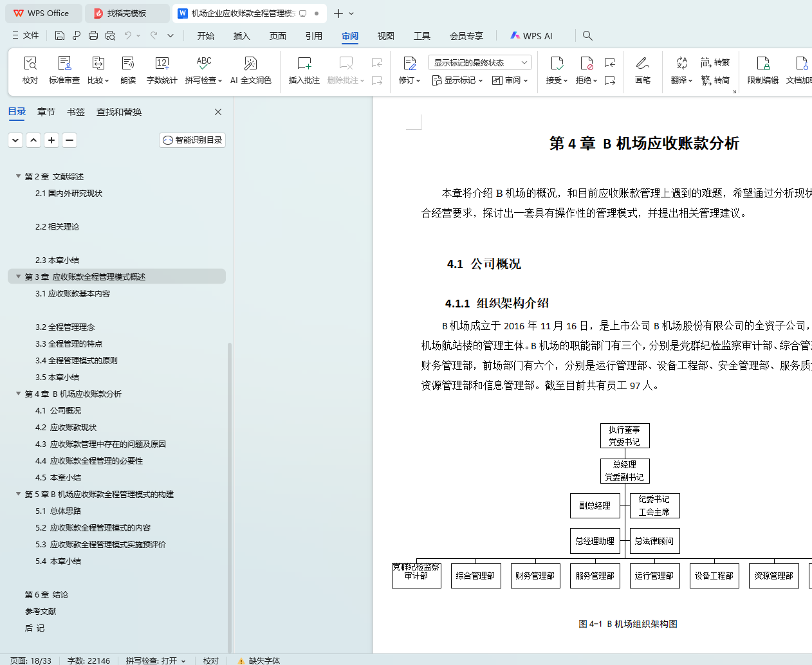
Task: Go to 参考文献 outline entry
Action: click(x=41, y=611)
